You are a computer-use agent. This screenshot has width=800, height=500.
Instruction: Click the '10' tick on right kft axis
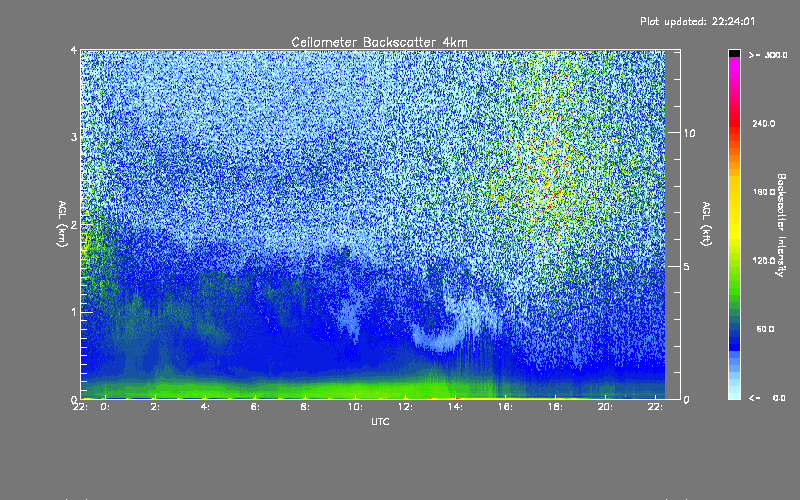689,133
